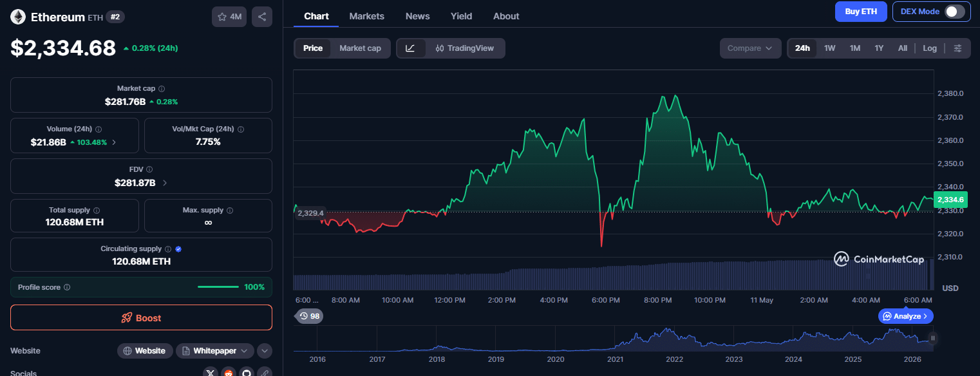
Task: Open the chain link social icon
Action: 265,373
